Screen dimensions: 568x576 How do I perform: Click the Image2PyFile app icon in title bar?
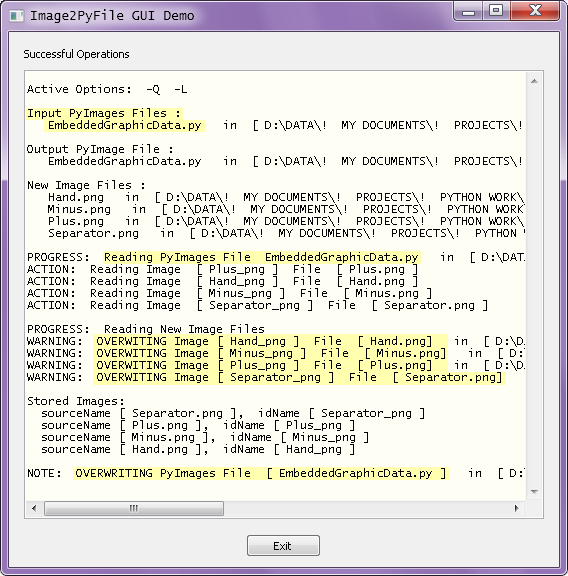coord(17,16)
